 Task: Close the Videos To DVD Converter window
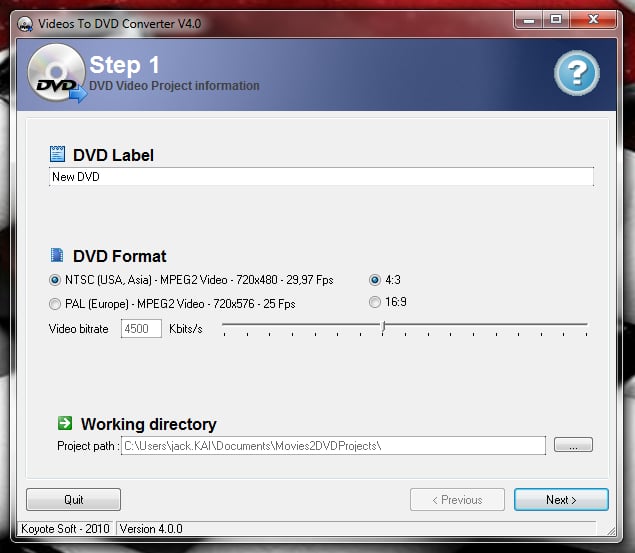coord(593,19)
